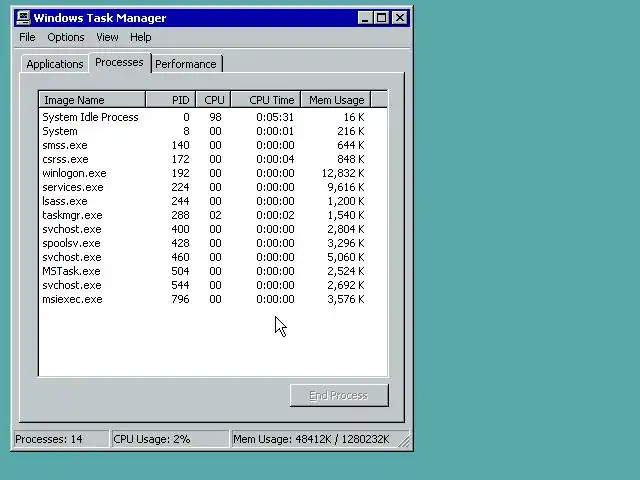The image size is (640, 480).
Task: Select svchost.exe with PID 544
Action: pyautogui.click(x=213, y=285)
